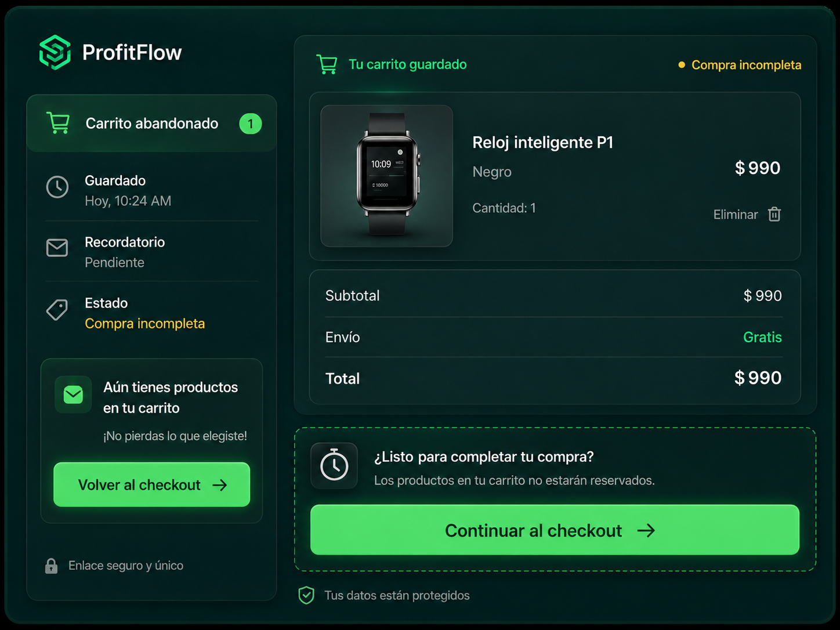Click the stopwatch icon in checkout prompt

pos(334,465)
